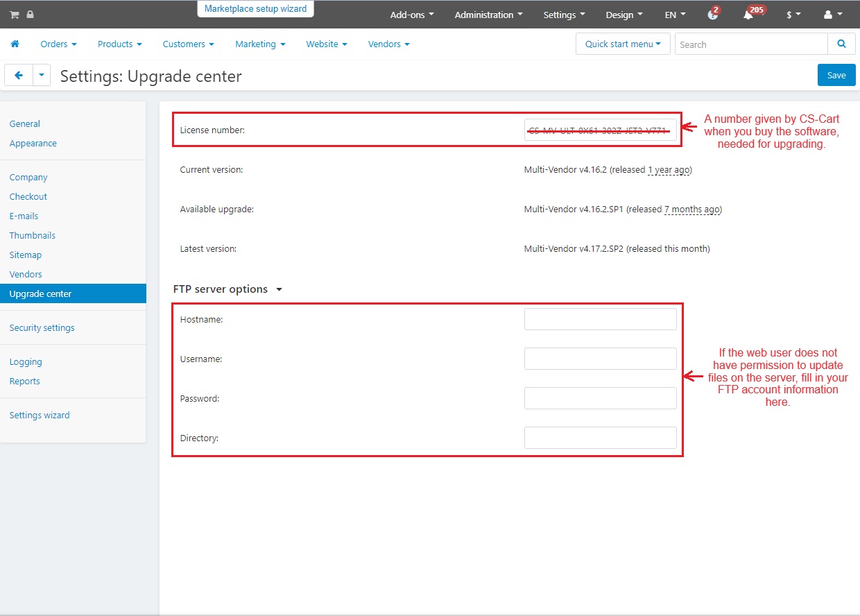Open the Orders menu
Viewport: 860px width, 616px height.
pos(58,44)
